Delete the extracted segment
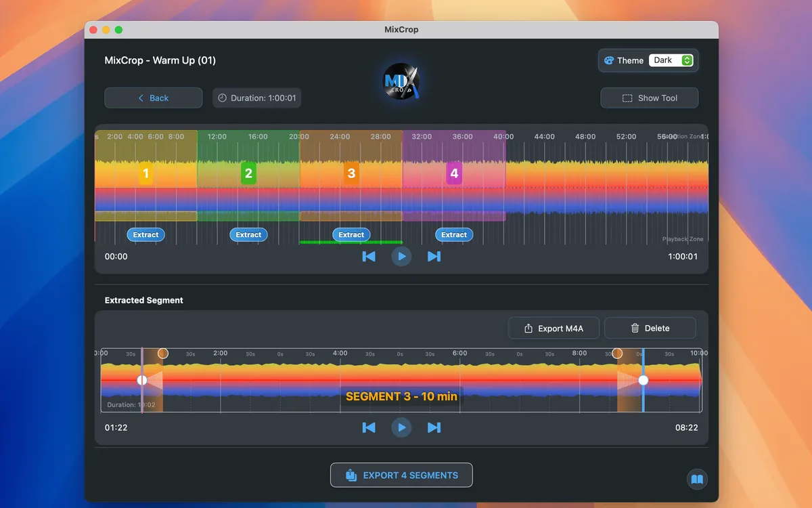Image resolution: width=812 pixels, height=508 pixels. [x=650, y=328]
